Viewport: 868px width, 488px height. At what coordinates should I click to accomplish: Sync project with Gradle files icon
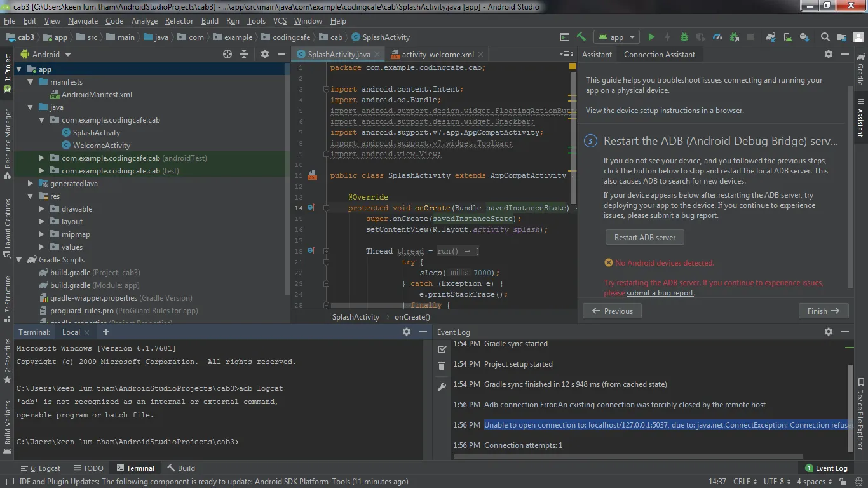pos(771,37)
